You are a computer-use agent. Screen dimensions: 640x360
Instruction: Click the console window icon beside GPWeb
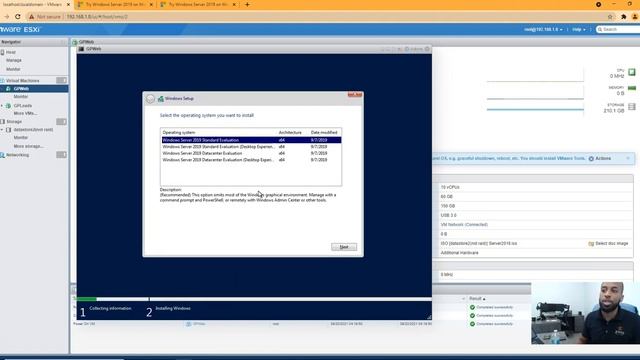81,49
